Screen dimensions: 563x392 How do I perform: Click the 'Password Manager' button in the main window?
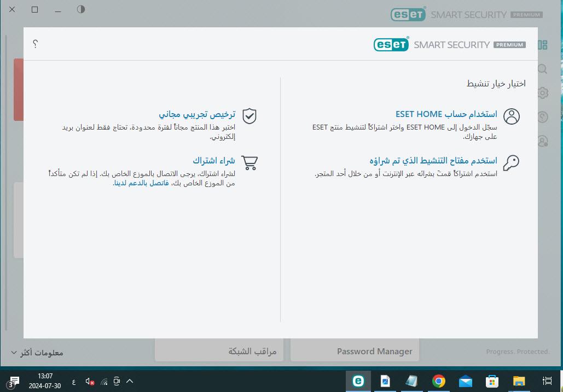pyautogui.click(x=355, y=351)
